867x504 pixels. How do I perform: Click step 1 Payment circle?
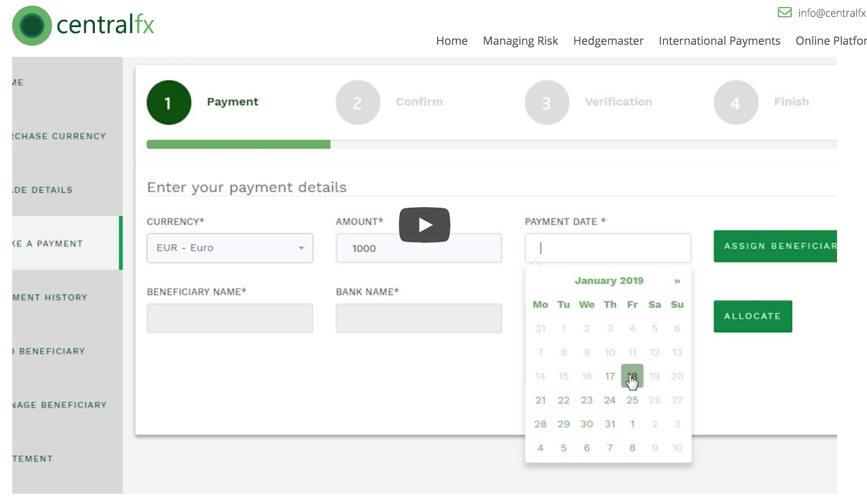pos(169,102)
